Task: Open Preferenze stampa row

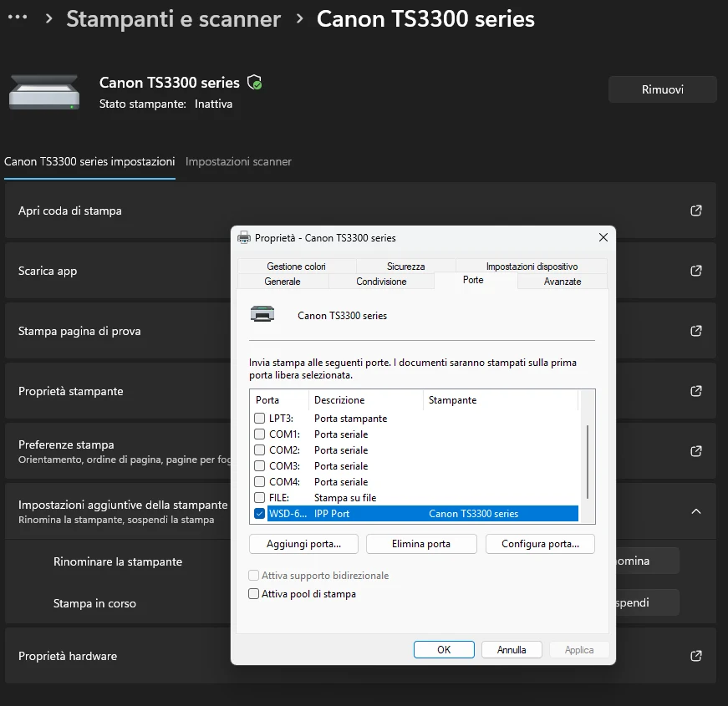Action: (x=360, y=451)
